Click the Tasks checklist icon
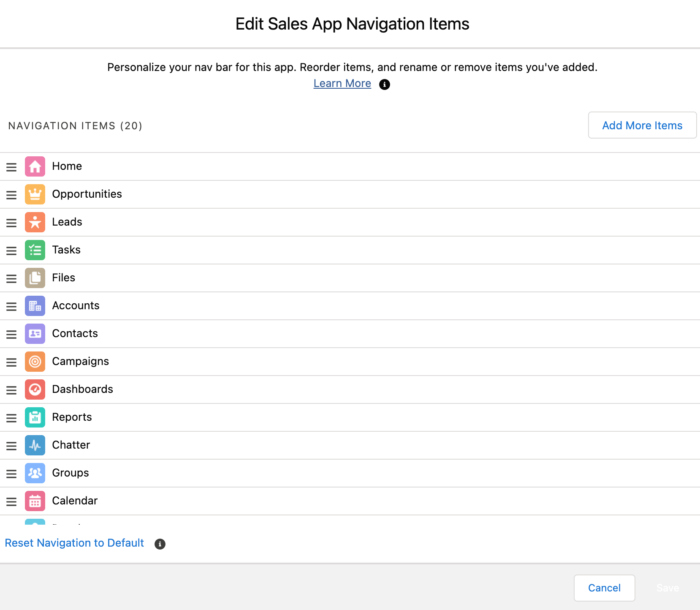The width and height of the screenshot is (700, 610). pyautogui.click(x=35, y=250)
